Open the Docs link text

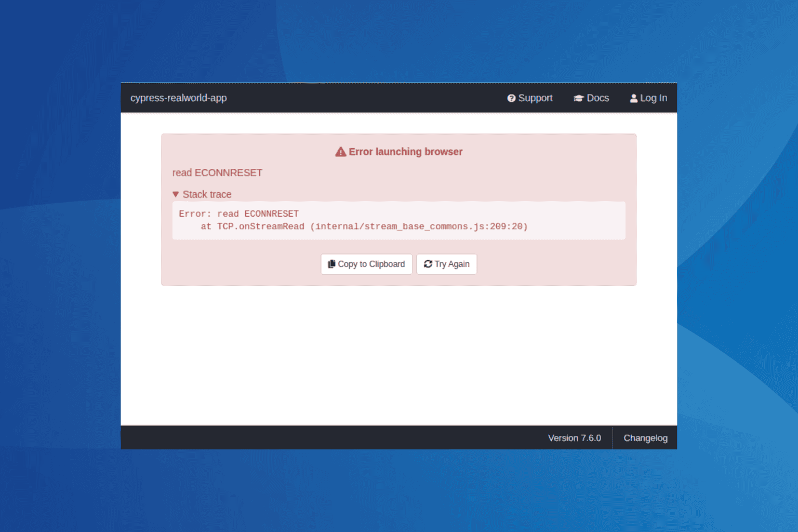tap(598, 98)
